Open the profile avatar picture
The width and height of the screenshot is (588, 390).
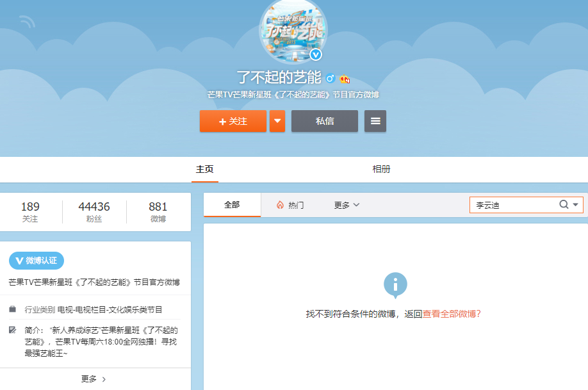(293, 30)
